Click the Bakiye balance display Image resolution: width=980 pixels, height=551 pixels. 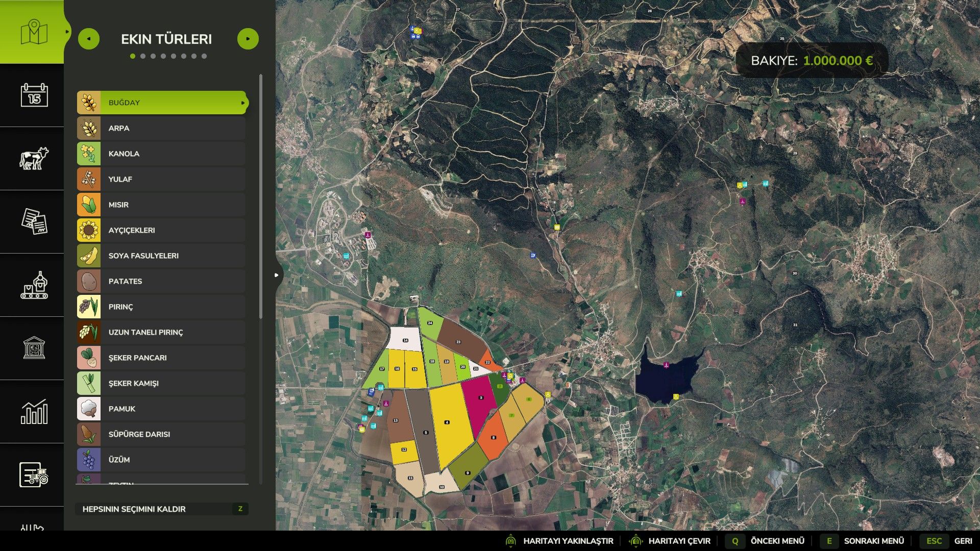(x=812, y=60)
